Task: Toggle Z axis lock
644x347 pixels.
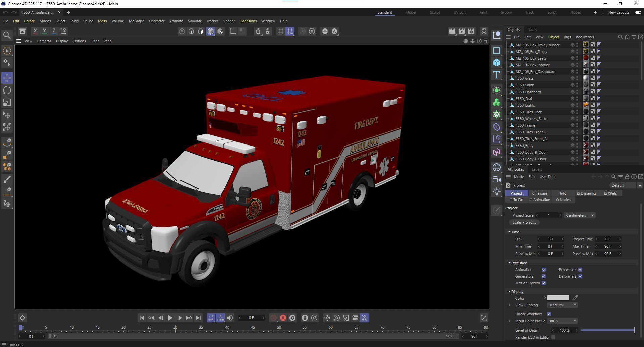Action: tap(54, 31)
